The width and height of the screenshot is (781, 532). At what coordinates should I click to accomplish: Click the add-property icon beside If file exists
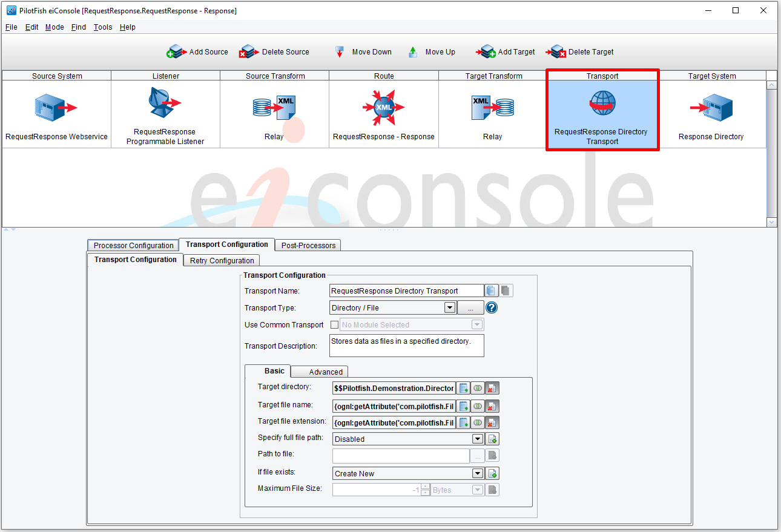tap(492, 473)
